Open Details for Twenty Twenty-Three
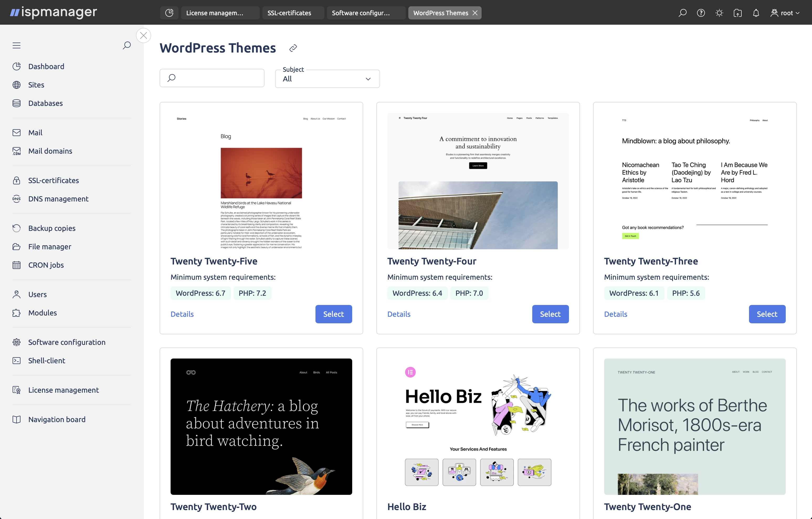Viewport: 812px width, 519px height. [x=616, y=314]
